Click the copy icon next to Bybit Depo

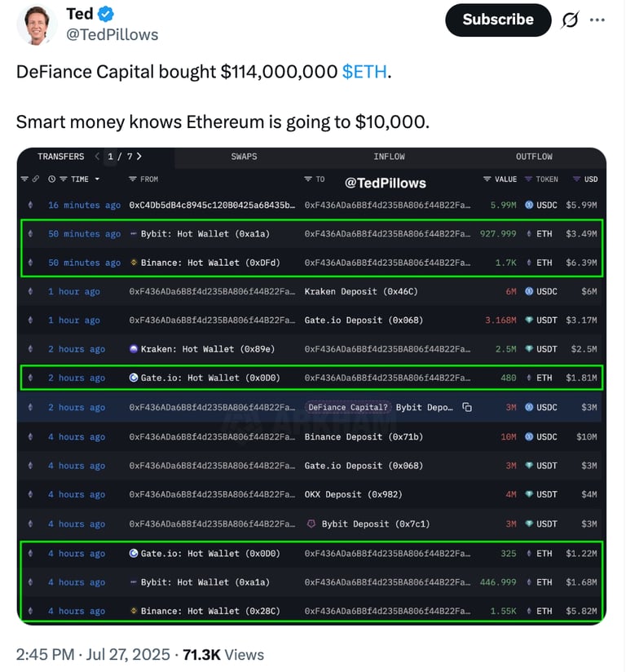click(467, 407)
